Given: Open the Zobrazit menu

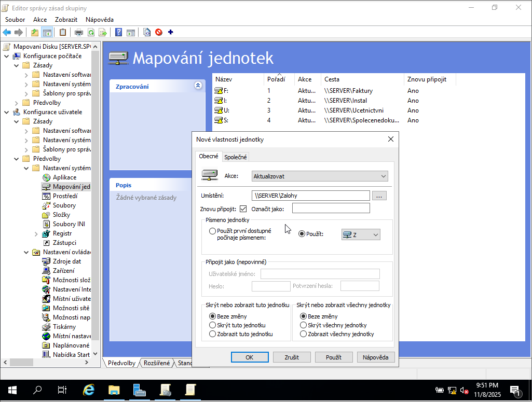Looking at the screenshot, I should (x=66, y=19).
